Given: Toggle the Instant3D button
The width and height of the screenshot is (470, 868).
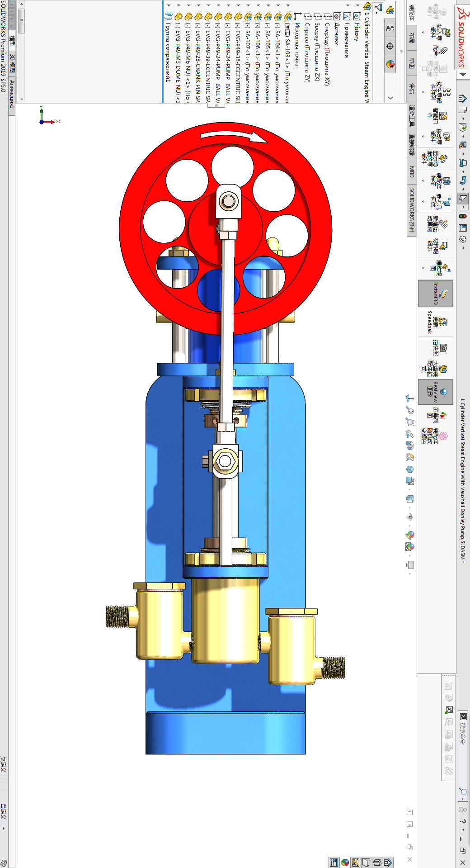Looking at the screenshot, I should (x=436, y=294).
